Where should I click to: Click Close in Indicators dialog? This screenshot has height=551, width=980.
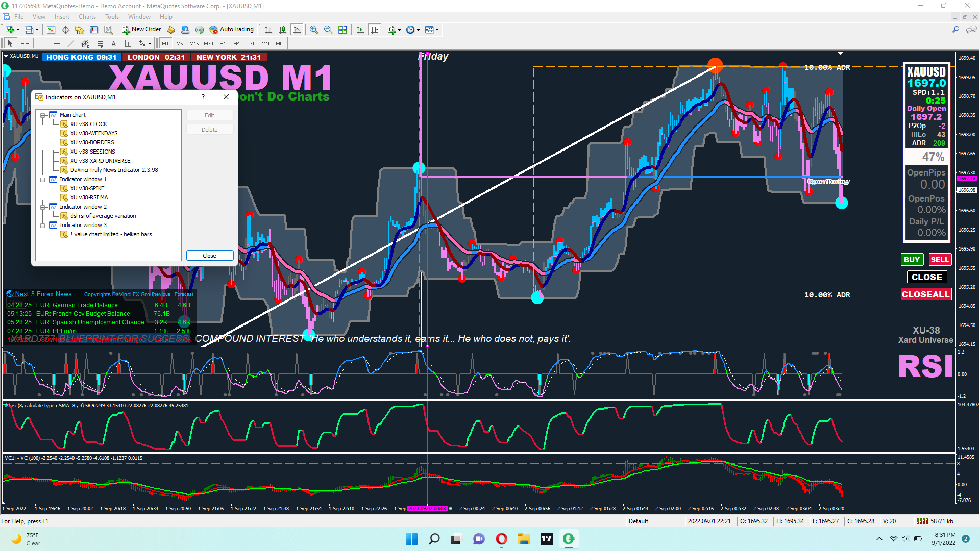pyautogui.click(x=209, y=256)
